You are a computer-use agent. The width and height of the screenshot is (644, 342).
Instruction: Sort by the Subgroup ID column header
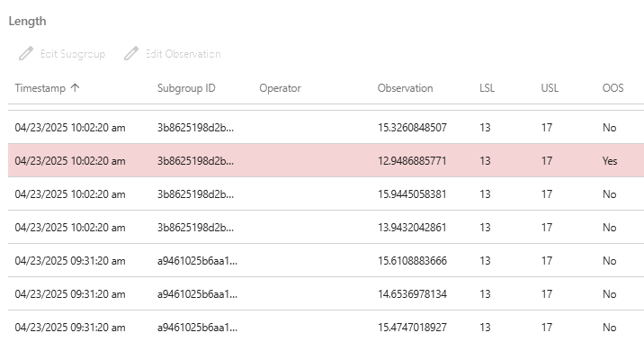[x=186, y=88]
